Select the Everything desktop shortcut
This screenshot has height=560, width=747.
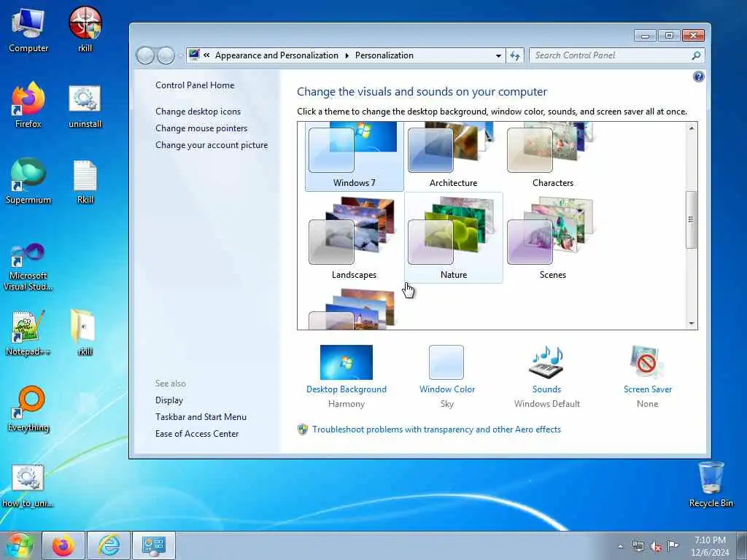click(28, 408)
